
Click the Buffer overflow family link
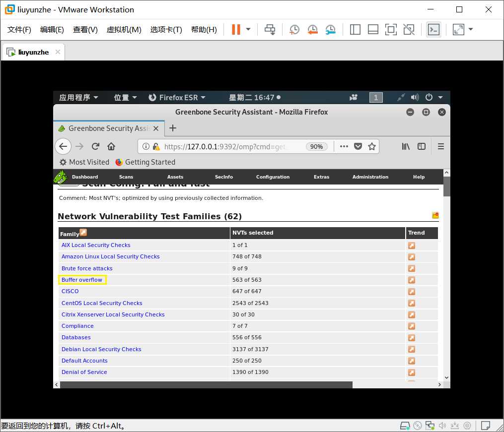[x=81, y=280]
